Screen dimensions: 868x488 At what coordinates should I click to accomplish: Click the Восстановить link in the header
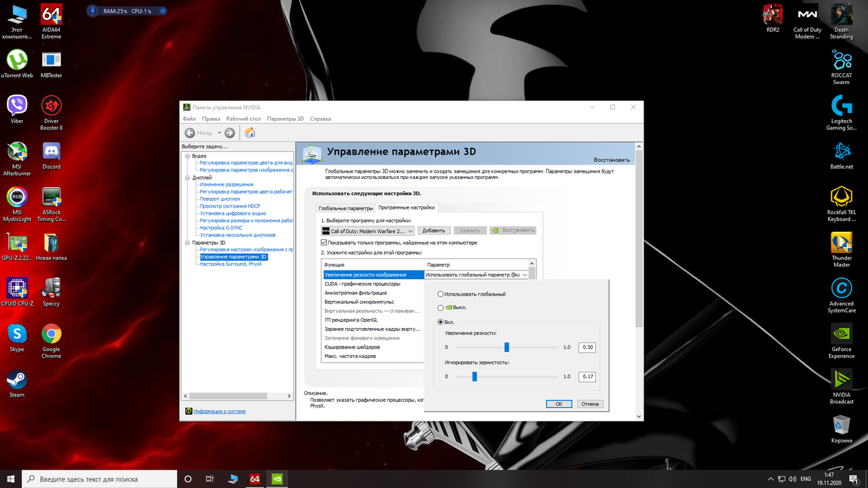click(612, 160)
